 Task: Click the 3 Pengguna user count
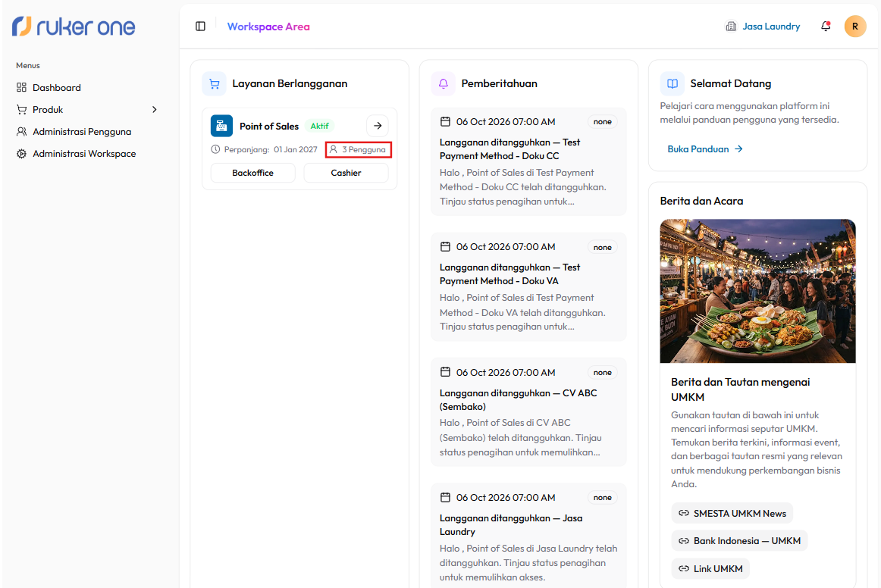[x=359, y=149]
